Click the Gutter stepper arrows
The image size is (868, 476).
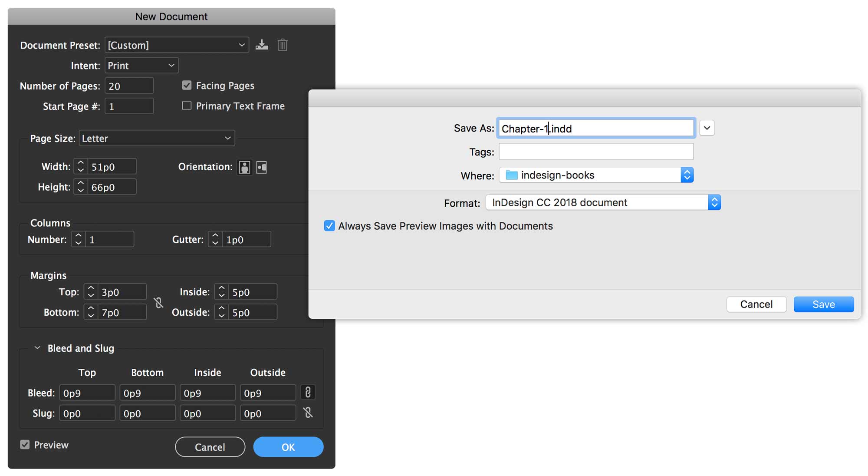pos(215,239)
